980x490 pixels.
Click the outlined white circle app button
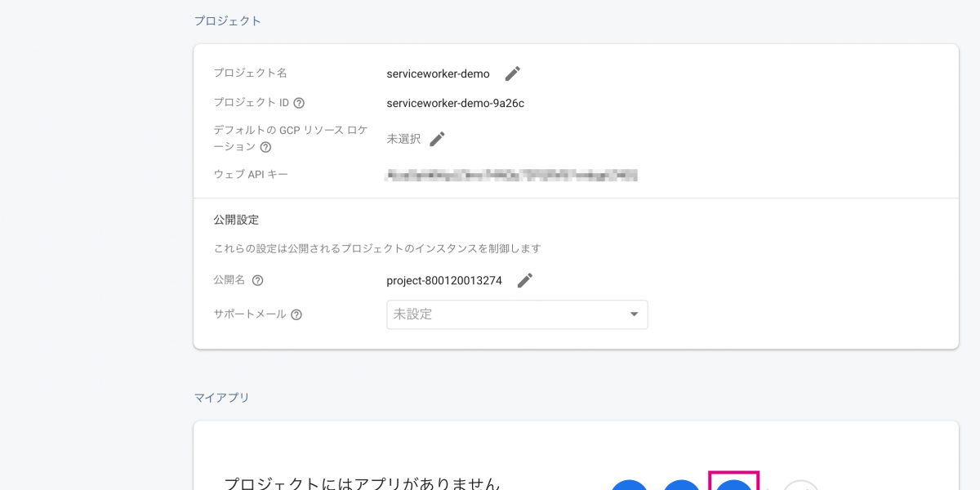(x=800, y=485)
